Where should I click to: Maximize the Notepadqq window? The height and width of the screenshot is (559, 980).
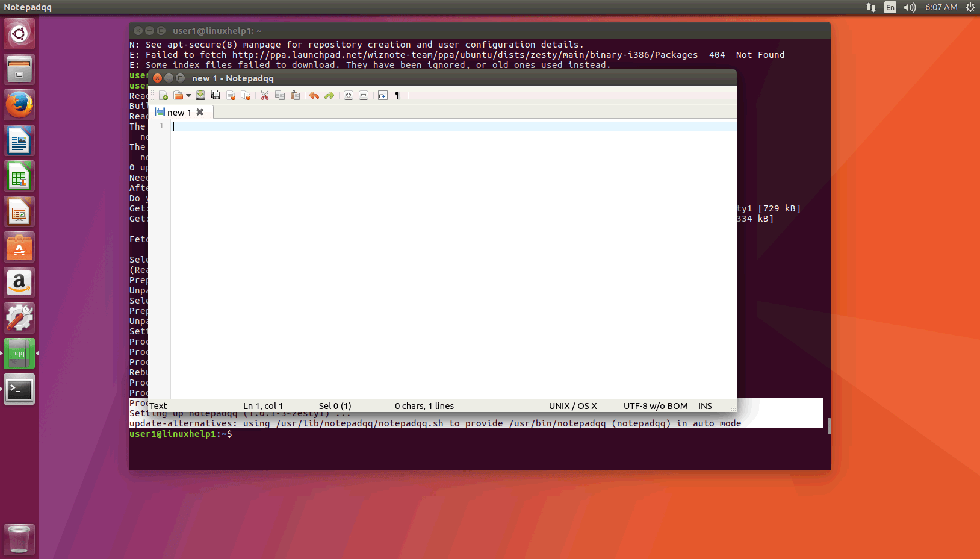[x=180, y=78]
